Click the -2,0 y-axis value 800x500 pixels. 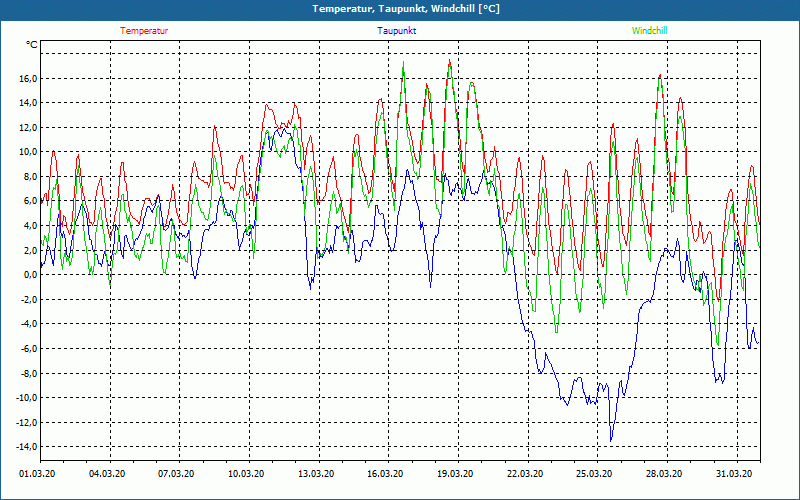coord(29,299)
